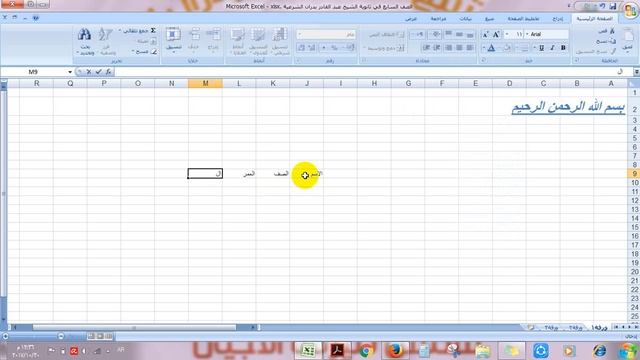Viewport: 640px width, 360px height.
Task: Toggle Underline formatting button
Action: (x=542, y=48)
